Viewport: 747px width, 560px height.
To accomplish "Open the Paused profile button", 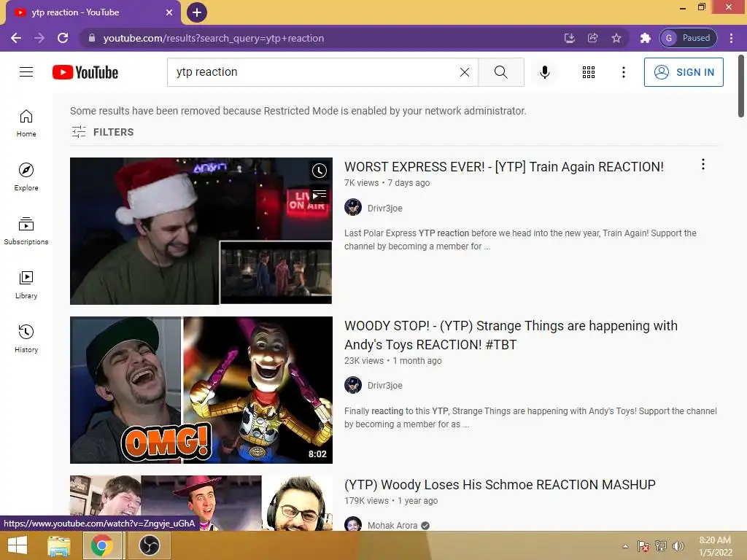I will click(688, 38).
